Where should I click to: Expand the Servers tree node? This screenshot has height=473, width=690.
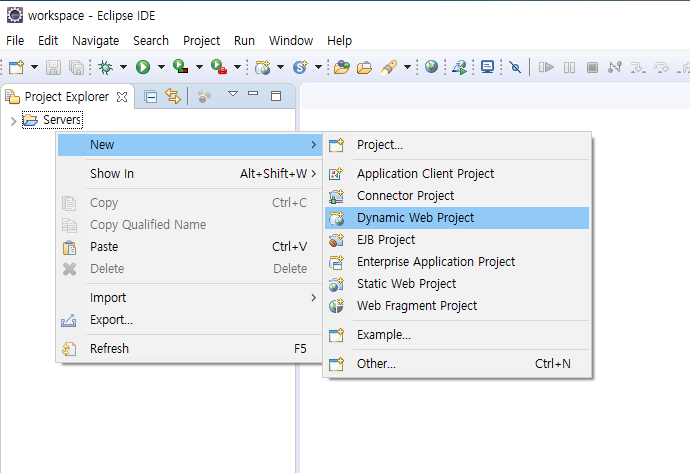(x=13, y=121)
